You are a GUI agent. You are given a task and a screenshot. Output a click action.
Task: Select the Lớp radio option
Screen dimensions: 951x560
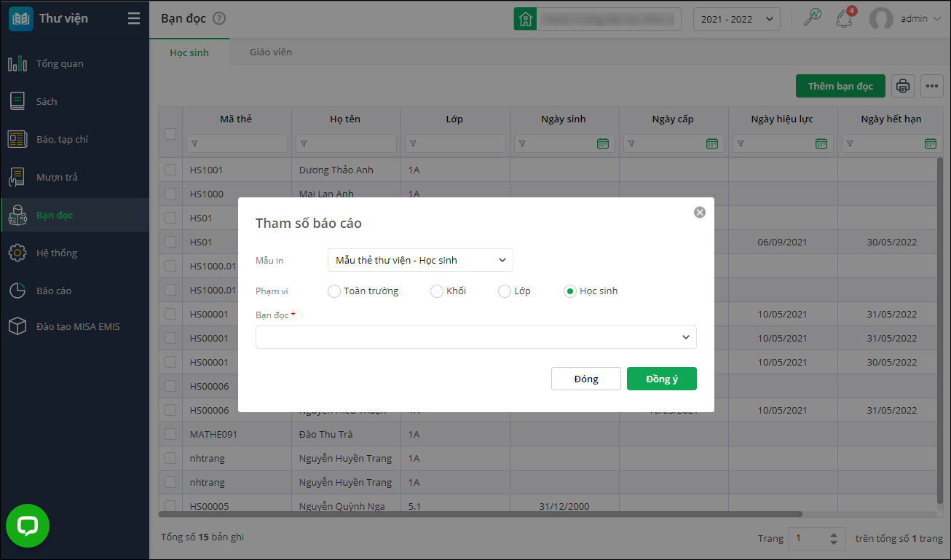tap(505, 291)
